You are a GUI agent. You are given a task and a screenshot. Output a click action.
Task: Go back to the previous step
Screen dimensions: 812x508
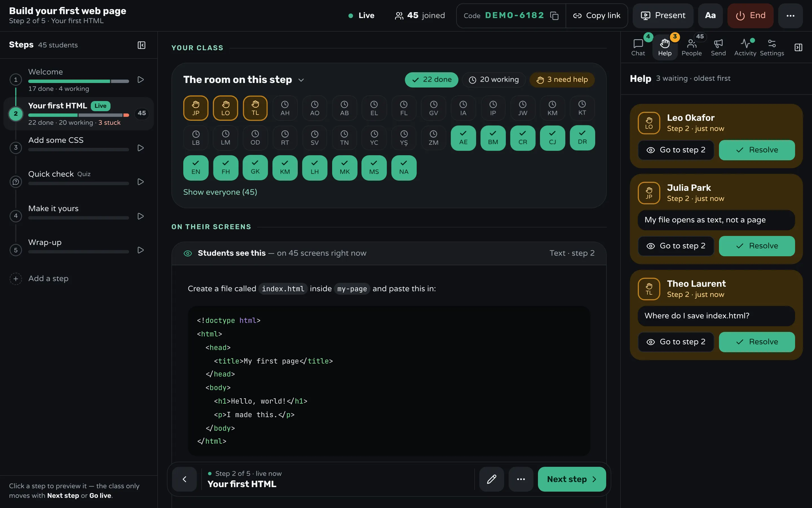pyautogui.click(x=184, y=479)
